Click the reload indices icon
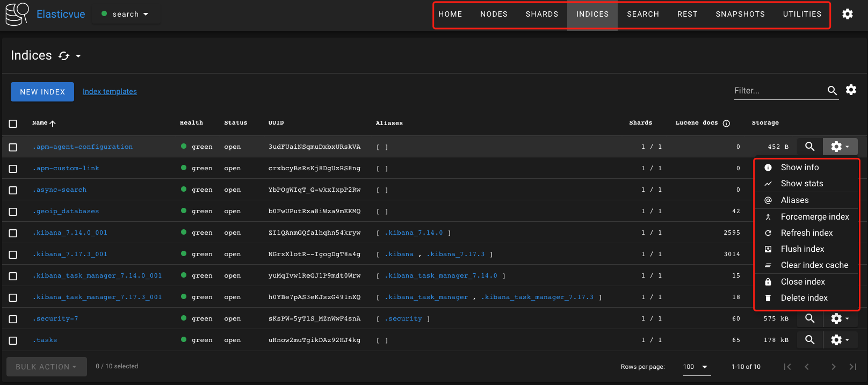Image resolution: width=868 pixels, height=385 pixels. pos(64,56)
